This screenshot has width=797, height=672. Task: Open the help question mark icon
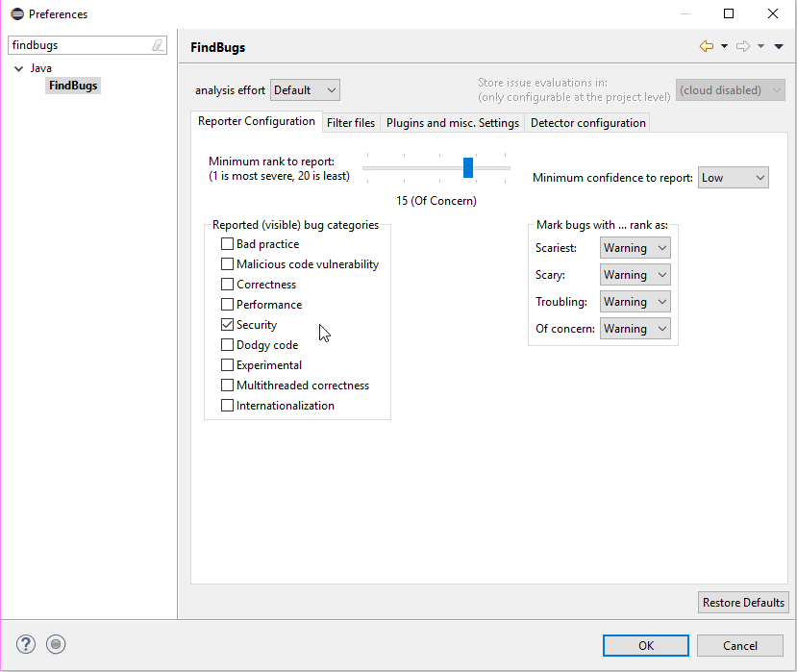26,644
